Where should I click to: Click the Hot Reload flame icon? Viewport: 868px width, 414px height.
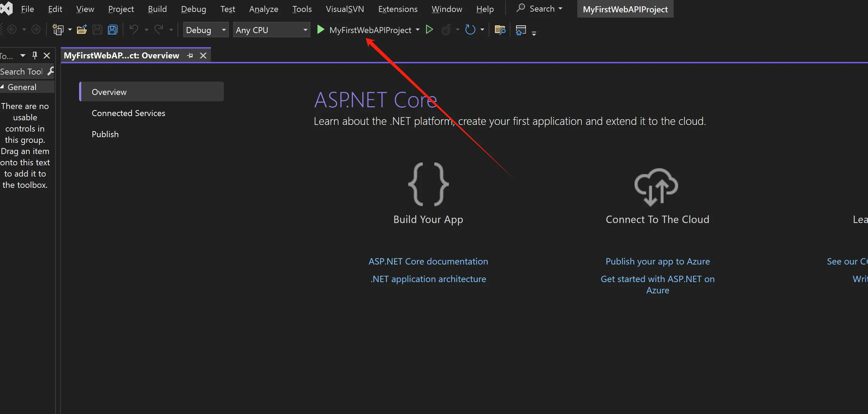pos(446,30)
